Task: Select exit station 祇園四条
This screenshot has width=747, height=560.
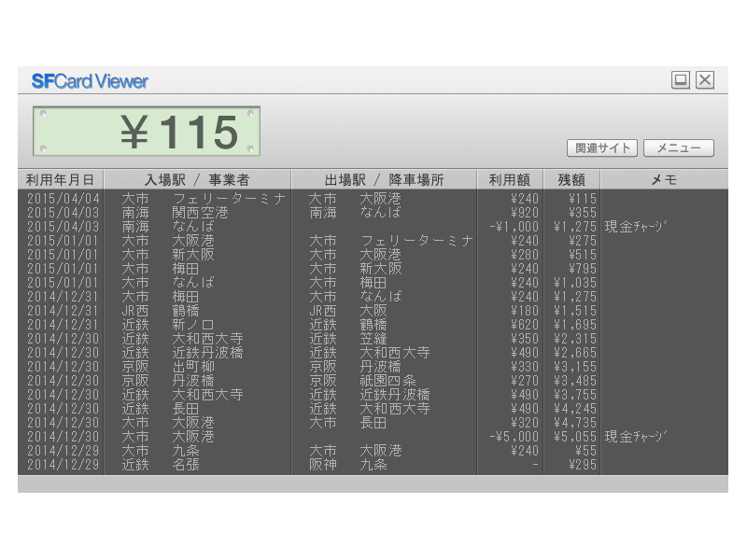Action: pyautogui.click(x=388, y=381)
